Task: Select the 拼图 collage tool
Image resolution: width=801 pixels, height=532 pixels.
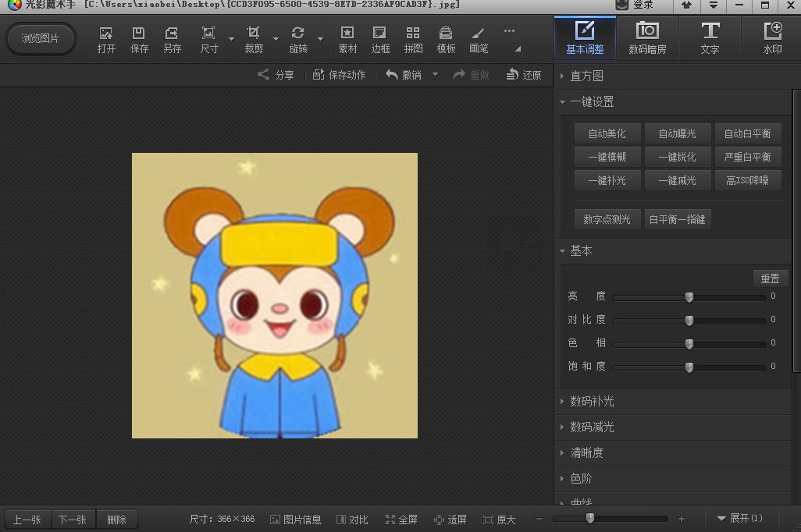Action: click(x=412, y=39)
